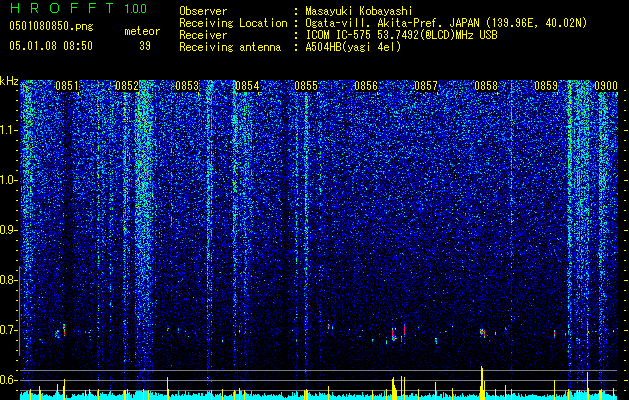
Task: Click the 0853 time marker
Action: [187, 86]
